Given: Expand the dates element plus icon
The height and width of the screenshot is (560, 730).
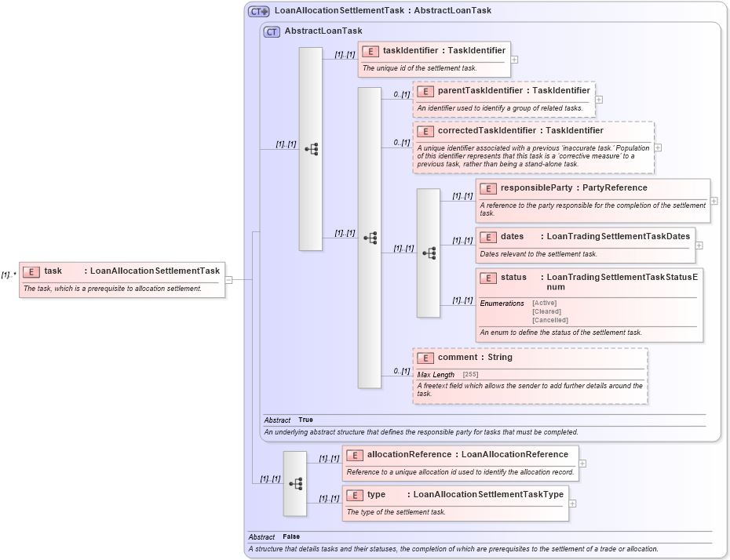Looking at the screenshot, I should click(698, 245).
